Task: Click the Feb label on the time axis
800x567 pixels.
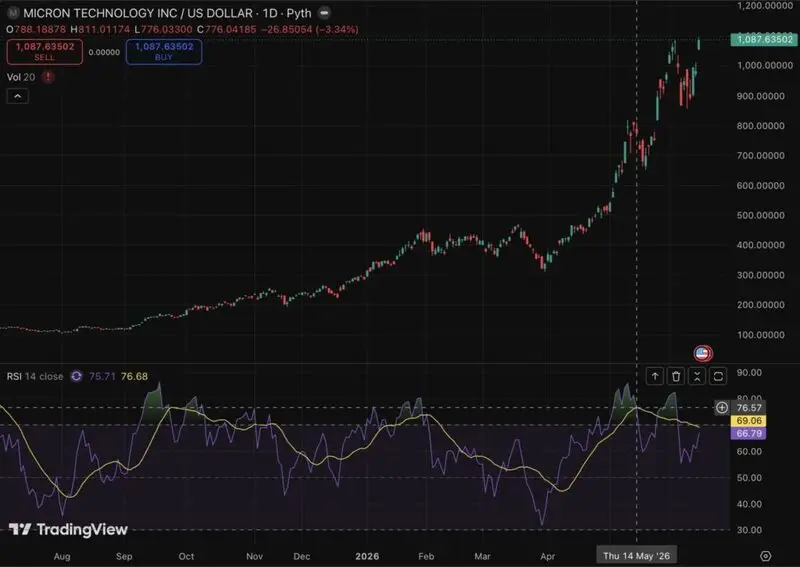Action: (x=426, y=556)
